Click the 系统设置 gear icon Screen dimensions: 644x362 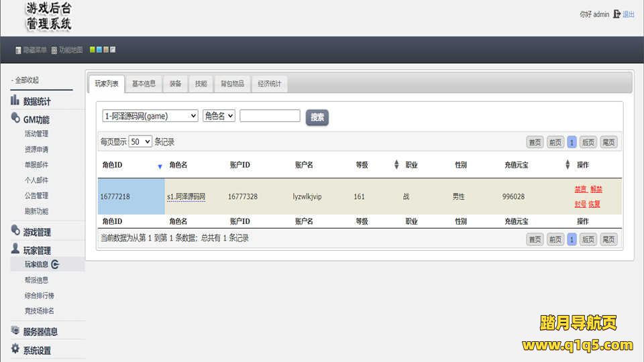point(15,349)
